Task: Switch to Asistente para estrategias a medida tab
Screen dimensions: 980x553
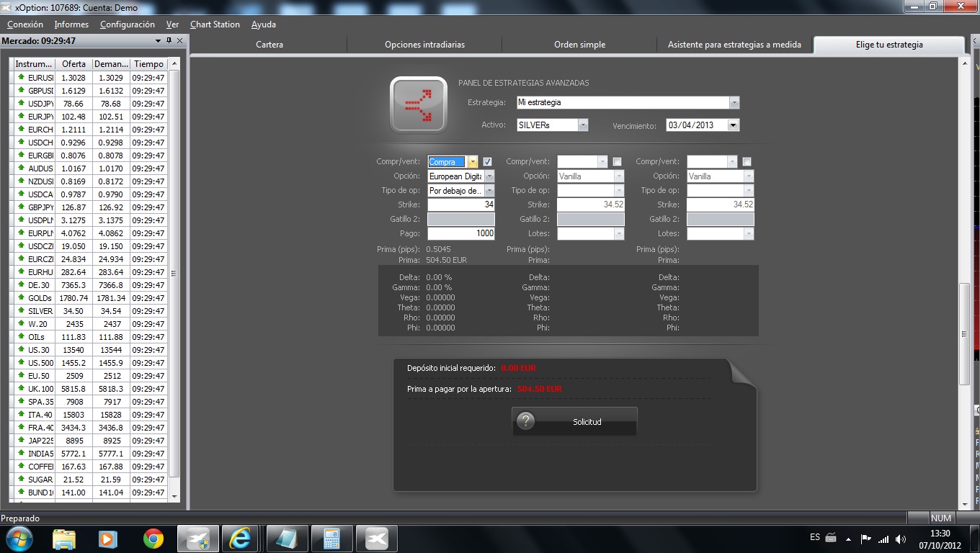Action: pos(734,45)
